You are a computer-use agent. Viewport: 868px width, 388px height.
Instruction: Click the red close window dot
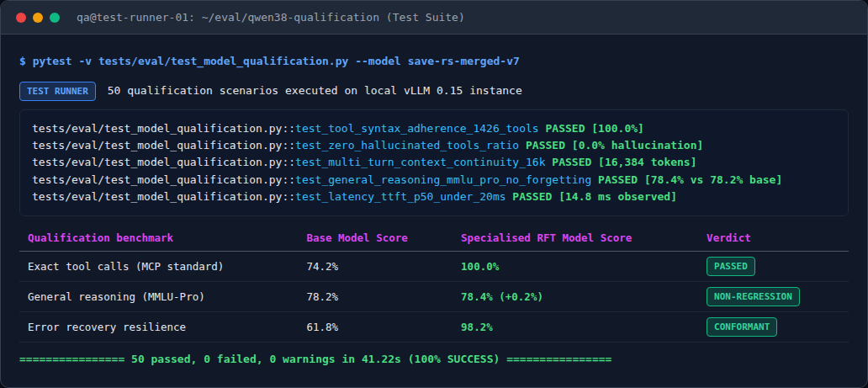21,17
